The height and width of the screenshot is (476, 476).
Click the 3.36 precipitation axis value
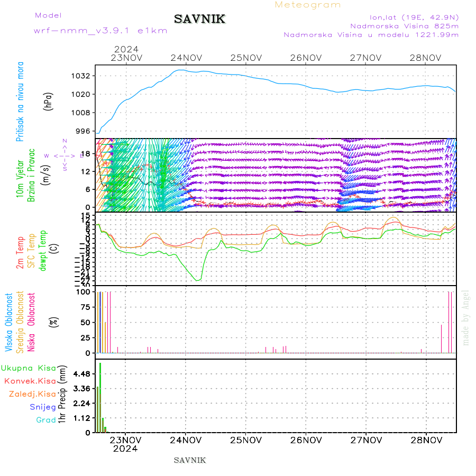[x=82, y=389]
